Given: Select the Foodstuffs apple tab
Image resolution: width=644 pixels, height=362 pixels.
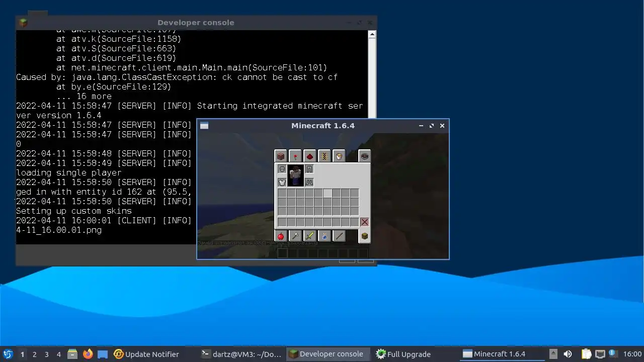Looking at the screenshot, I should 281,236.
